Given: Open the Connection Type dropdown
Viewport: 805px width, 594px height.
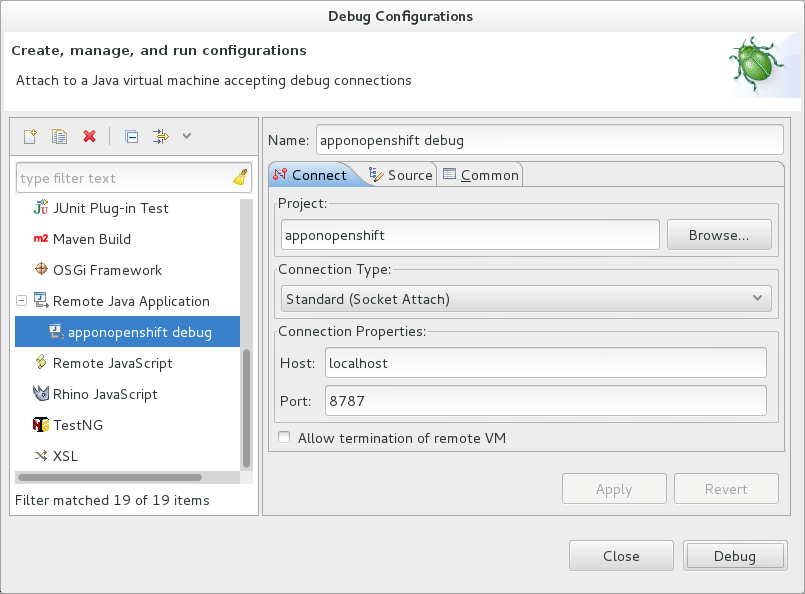Looking at the screenshot, I should point(526,298).
